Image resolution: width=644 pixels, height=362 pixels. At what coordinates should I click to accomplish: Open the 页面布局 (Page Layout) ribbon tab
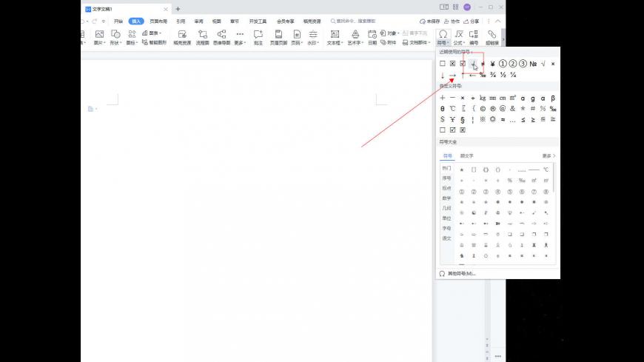click(158, 21)
